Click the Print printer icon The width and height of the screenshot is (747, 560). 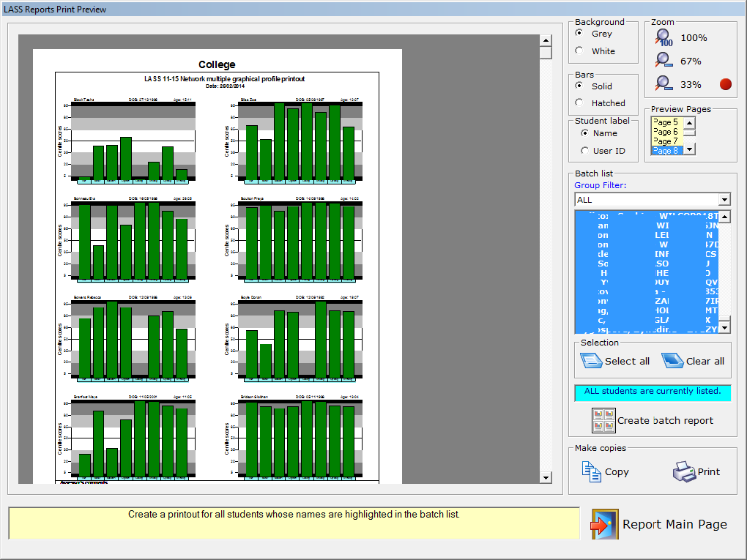coord(684,472)
